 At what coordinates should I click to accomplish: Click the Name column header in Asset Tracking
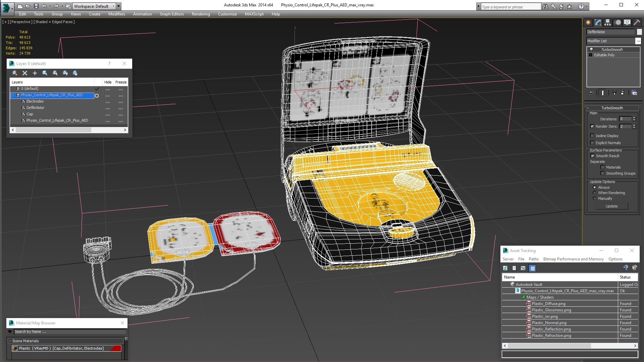[559, 277]
